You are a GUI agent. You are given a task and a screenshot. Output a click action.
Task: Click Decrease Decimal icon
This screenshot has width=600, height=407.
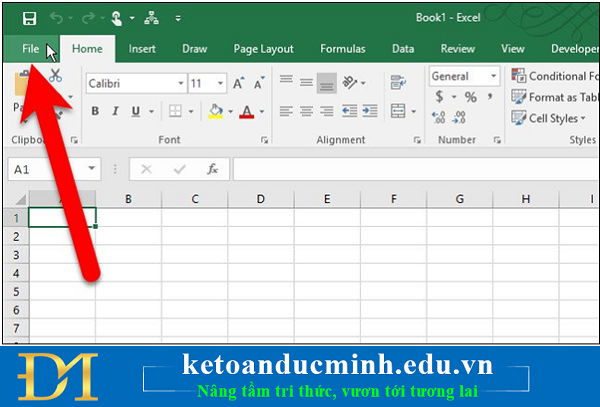click(459, 117)
